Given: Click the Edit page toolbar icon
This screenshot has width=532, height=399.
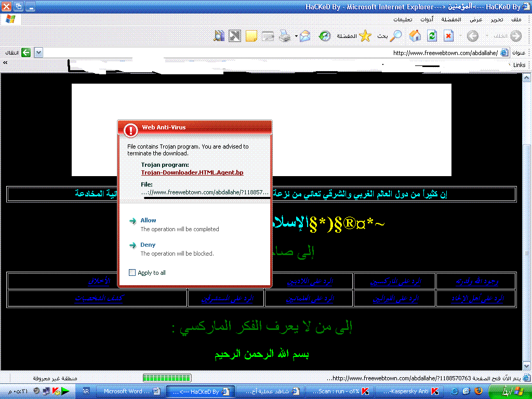Looking at the screenshot, I should tap(268, 36).
